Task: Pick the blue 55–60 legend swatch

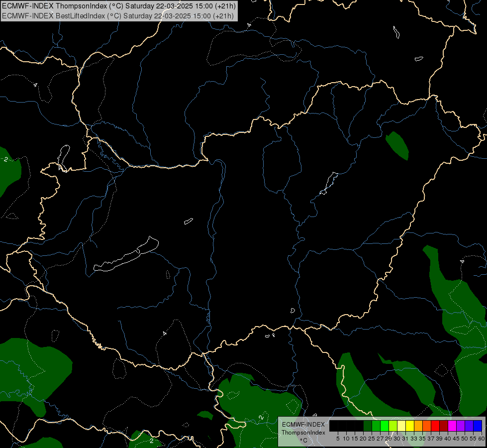Action: pyautogui.click(x=478, y=426)
